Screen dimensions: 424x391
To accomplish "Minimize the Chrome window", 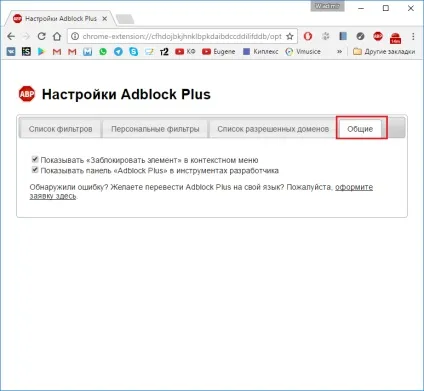I will coord(361,8).
